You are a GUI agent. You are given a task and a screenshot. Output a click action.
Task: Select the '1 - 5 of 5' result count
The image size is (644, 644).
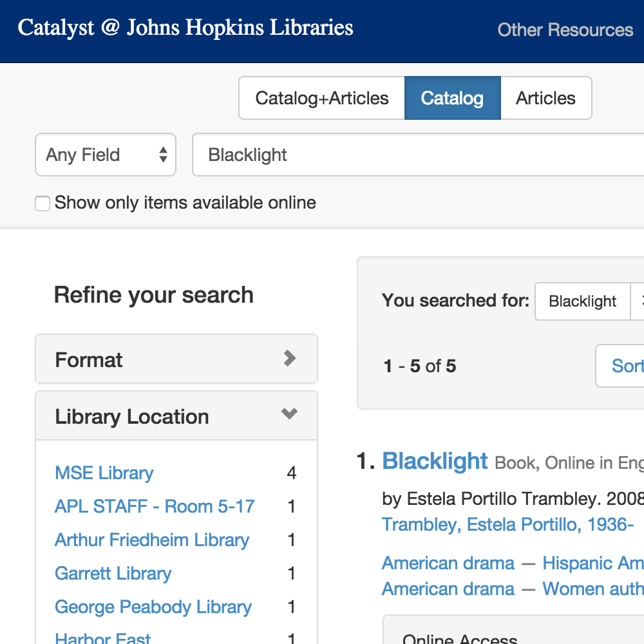(x=419, y=366)
